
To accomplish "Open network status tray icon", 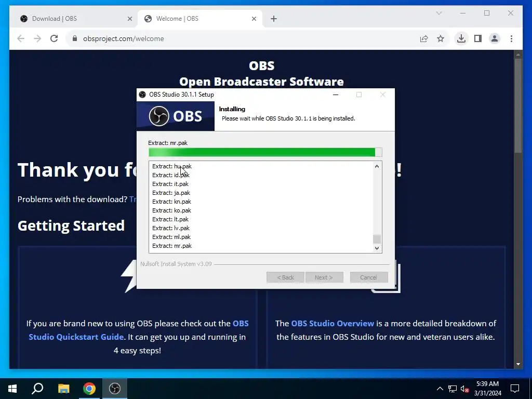I will 453,389.
